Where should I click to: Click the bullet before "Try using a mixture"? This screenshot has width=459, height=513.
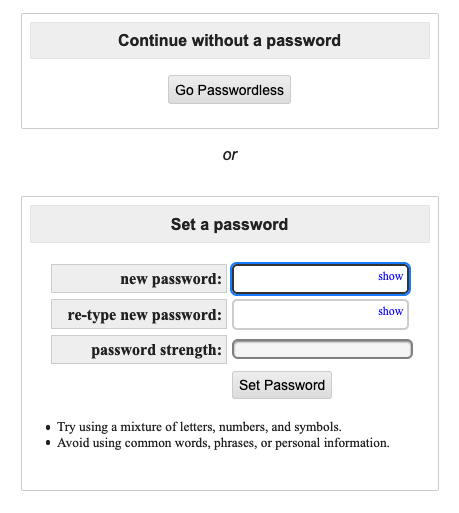click(48, 427)
